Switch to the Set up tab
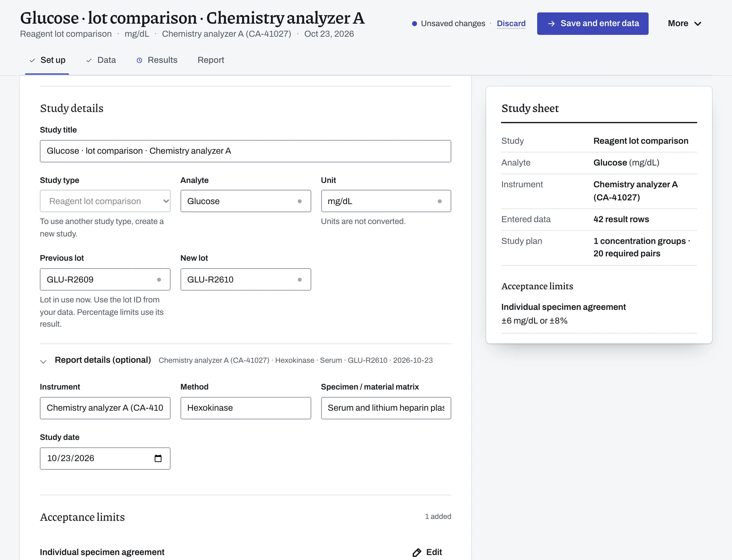The height and width of the screenshot is (560, 732). pos(47,60)
